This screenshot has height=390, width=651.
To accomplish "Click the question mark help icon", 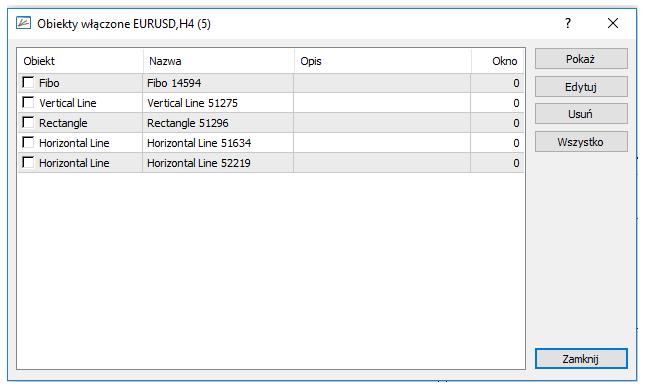I will tap(568, 23).
